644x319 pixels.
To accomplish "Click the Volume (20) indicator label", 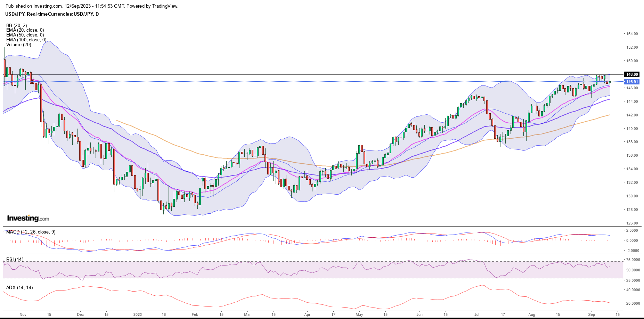I will click(19, 45).
